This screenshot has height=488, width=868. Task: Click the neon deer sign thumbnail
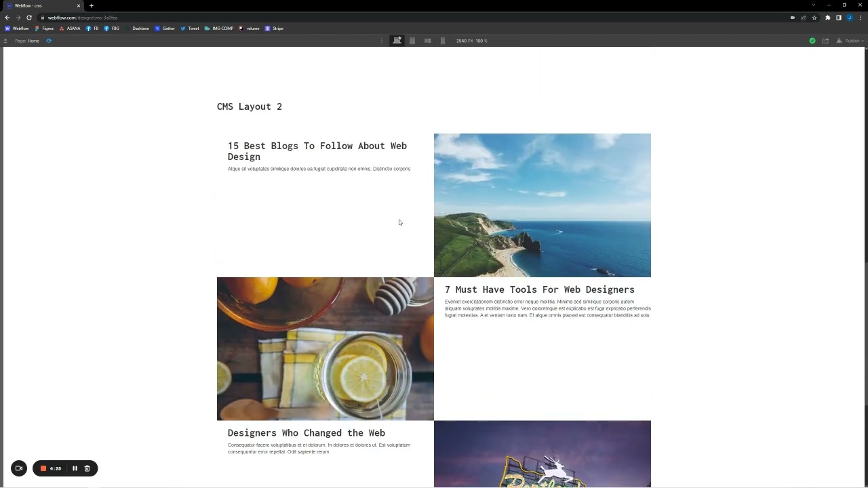click(x=542, y=454)
